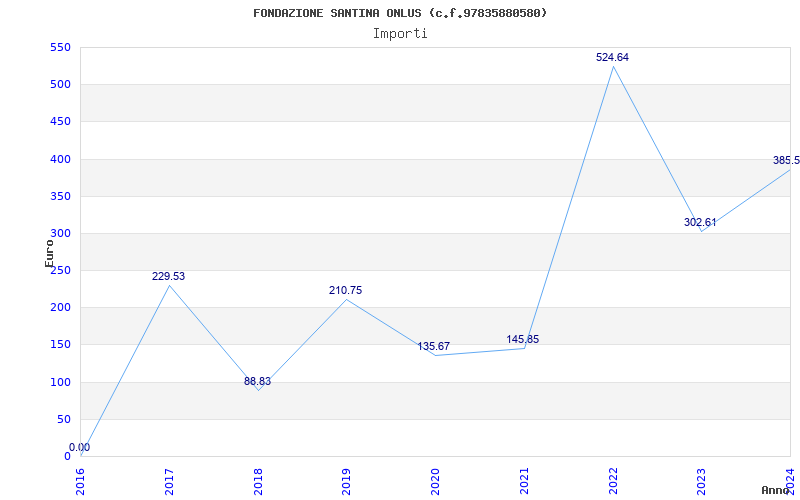Click the Anno x-axis title
Viewport: 800px width, 500px height.
point(775,490)
